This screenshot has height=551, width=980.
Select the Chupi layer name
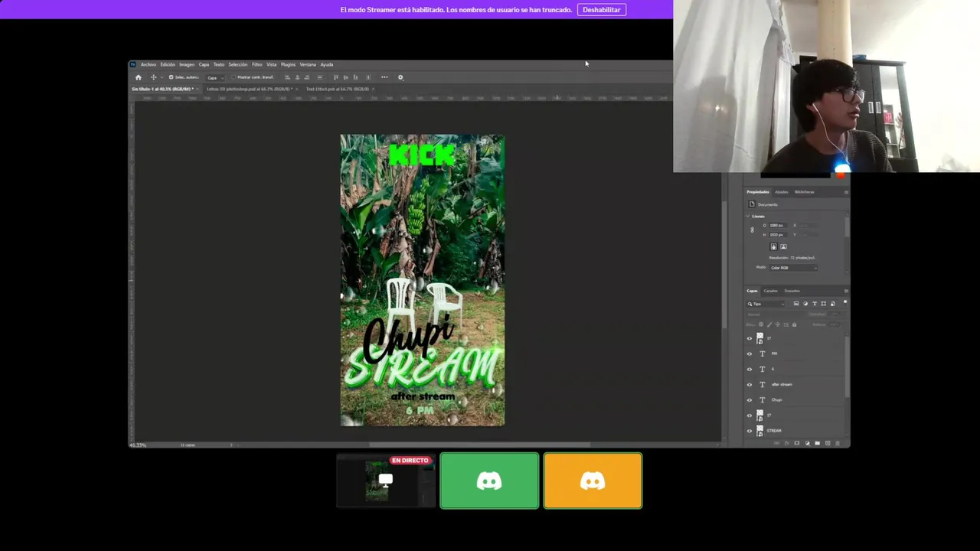pyautogui.click(x=776, y=399)
